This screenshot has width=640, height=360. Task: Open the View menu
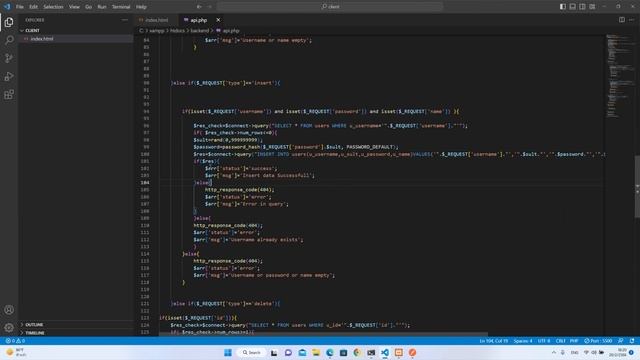pos(74,7)
